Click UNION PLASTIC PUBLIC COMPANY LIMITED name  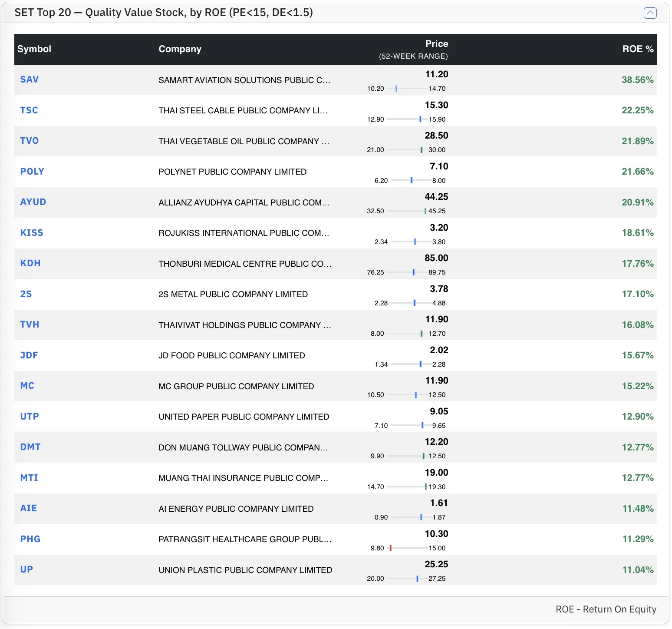245,570
